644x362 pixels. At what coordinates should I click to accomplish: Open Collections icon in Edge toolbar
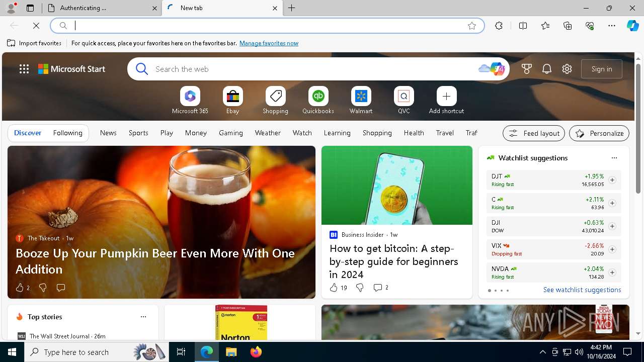tap(568, 26)
